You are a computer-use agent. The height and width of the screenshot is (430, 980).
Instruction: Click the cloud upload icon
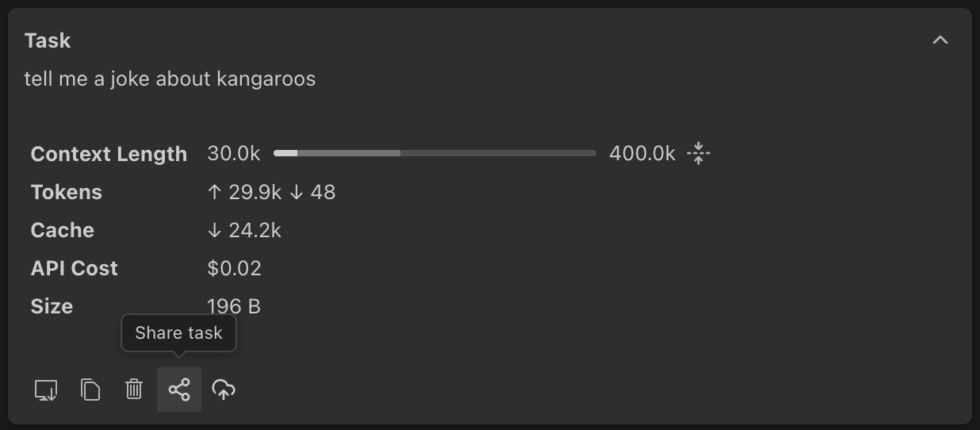point(224,390)
